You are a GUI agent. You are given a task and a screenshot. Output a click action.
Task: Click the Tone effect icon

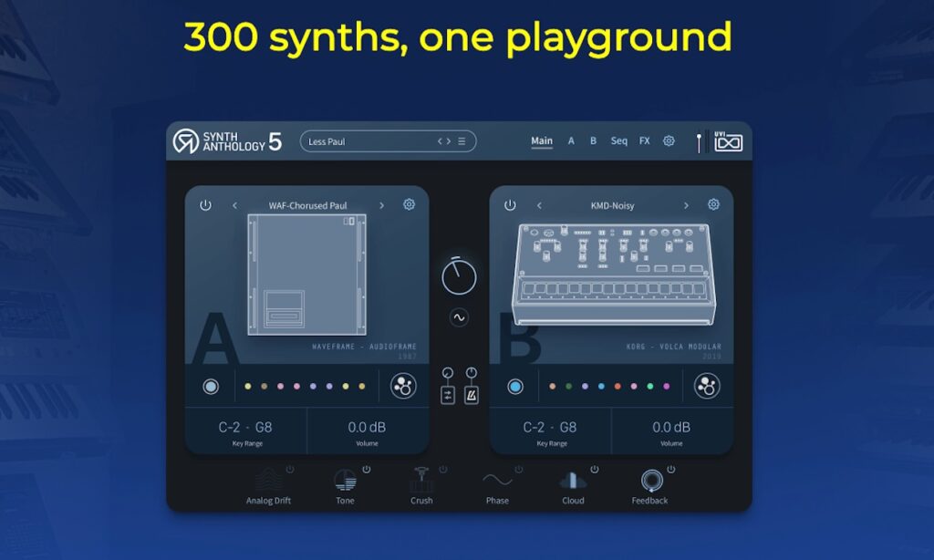345,480
